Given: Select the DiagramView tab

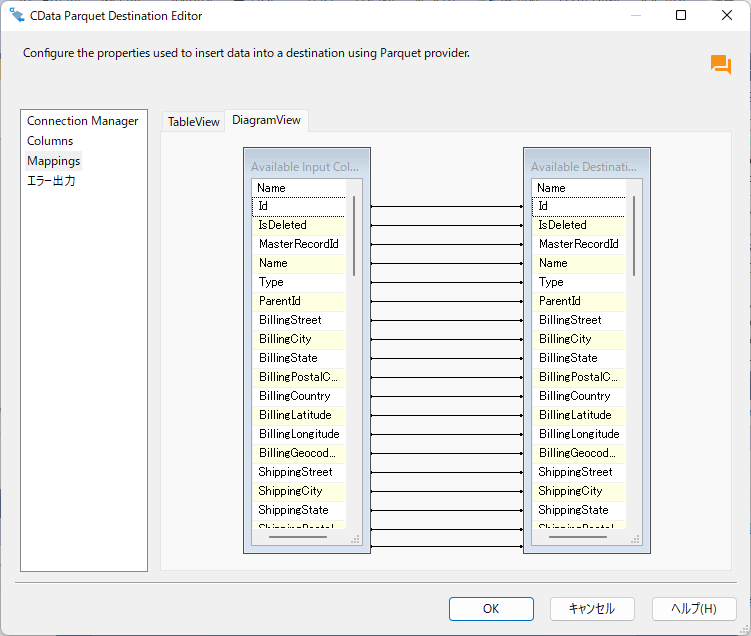Looking at the screenshot, I should tap(266, 120).
